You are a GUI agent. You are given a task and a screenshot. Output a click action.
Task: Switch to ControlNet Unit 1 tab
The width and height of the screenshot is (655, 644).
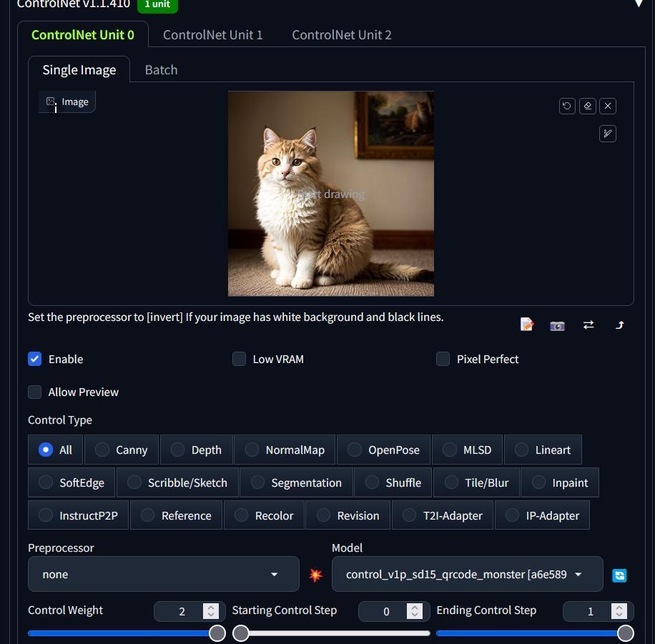coord(212,34)
